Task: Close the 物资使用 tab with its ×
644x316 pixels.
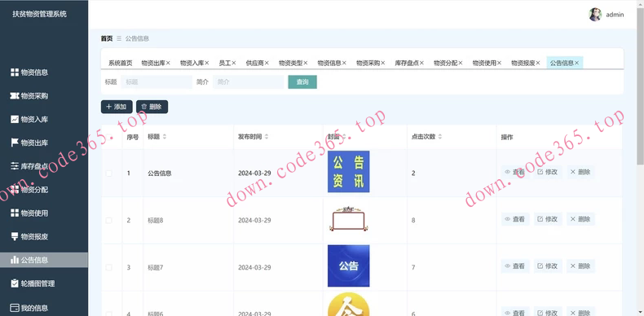Action: (x=499, y=63)
